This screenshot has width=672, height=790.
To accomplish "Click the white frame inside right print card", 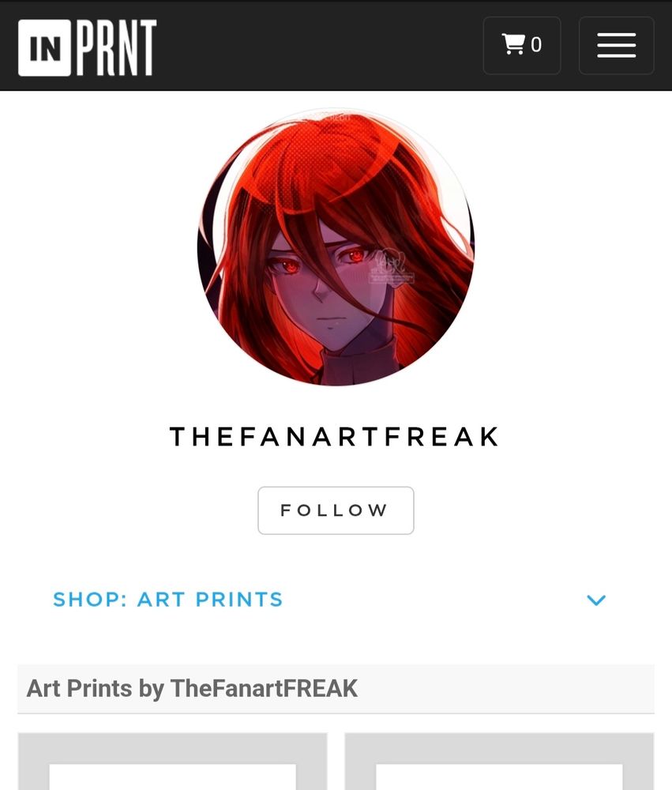I will (499, 777).
